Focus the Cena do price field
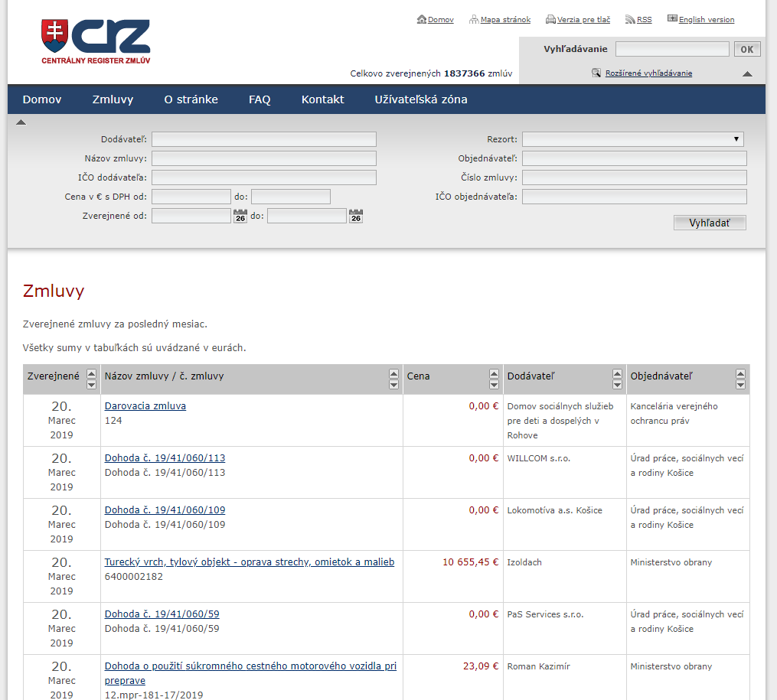 (x=291, y=197)
